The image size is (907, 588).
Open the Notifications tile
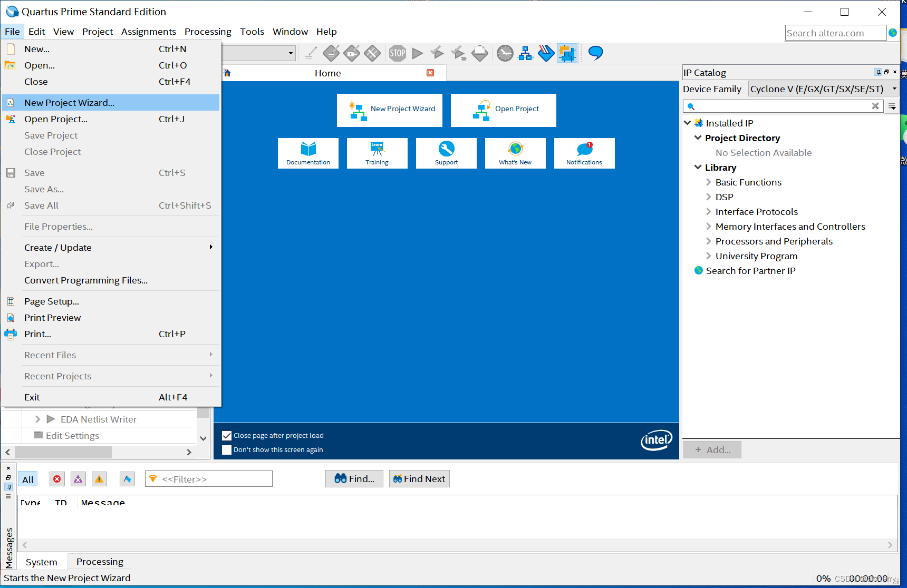coord(584,153)
